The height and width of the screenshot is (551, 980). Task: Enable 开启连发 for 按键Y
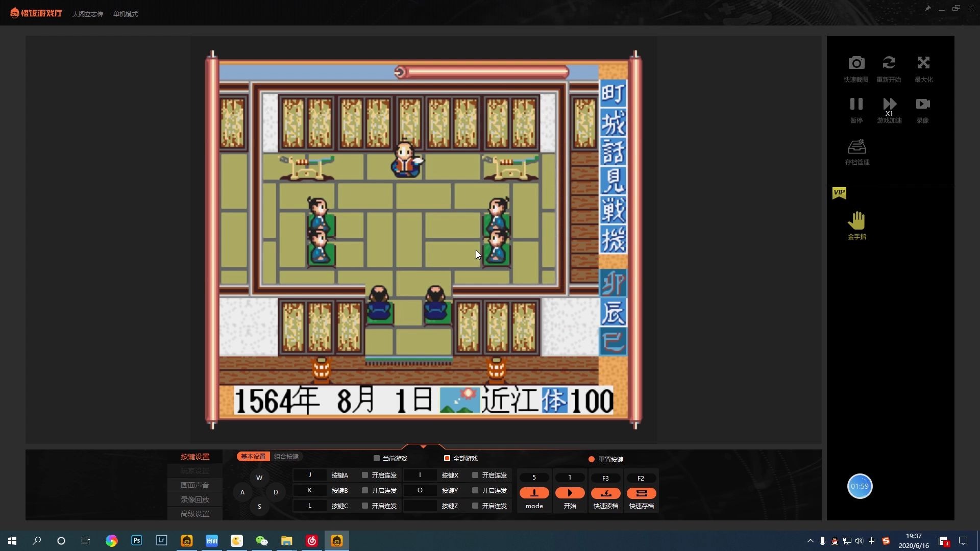tap(475, 491)
